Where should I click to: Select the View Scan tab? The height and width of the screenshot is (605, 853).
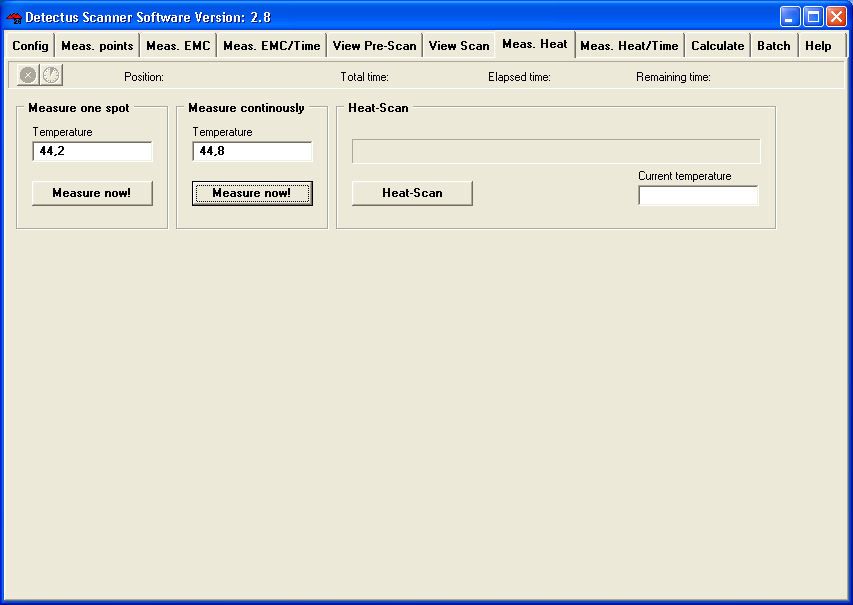[459, 46]
